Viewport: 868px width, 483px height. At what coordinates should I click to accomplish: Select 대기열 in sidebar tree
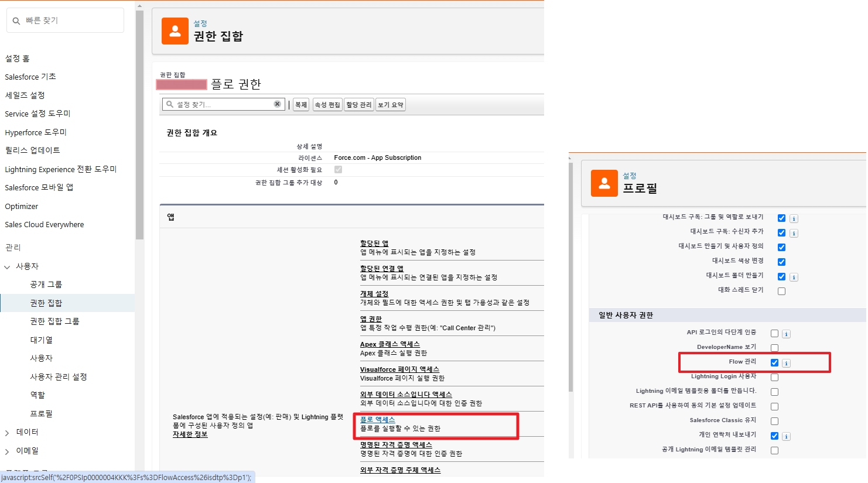[x=41, y=340]
